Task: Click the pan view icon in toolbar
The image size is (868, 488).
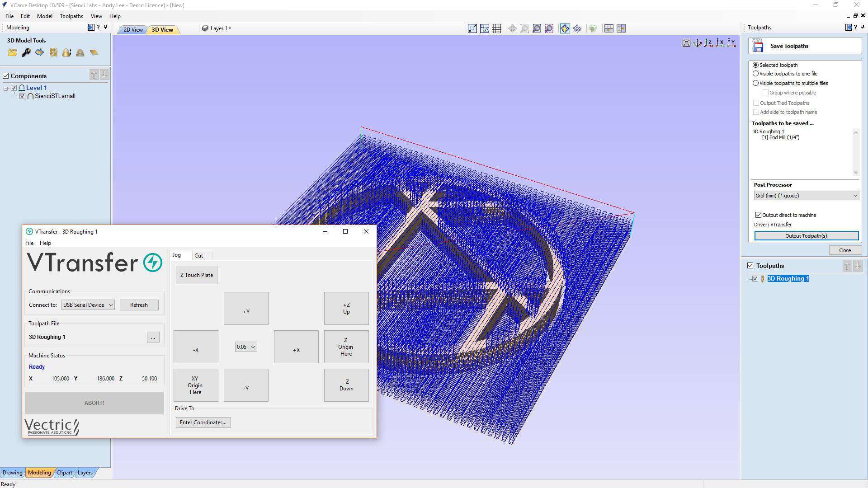Action: 512,28
